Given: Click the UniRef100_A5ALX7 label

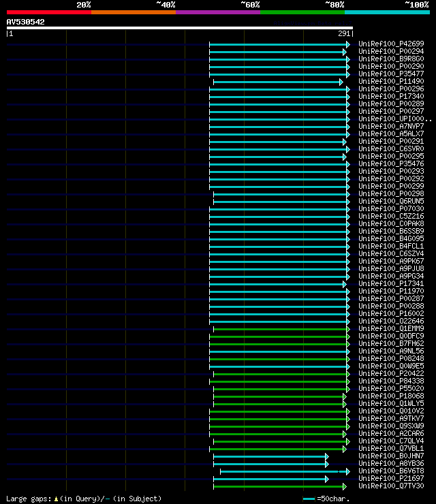Looking at the screenshot, I should (x=391, y=133).
